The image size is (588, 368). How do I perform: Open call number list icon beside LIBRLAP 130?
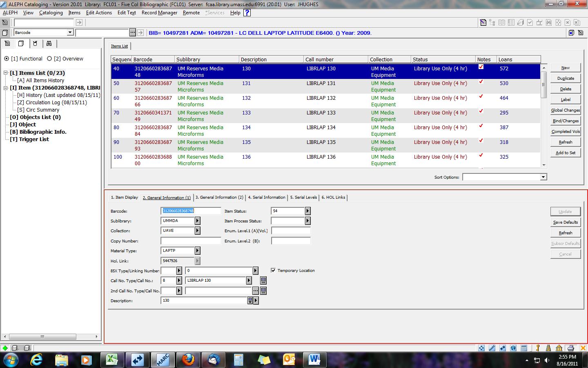pyautogui.click(x=263, y=280)
